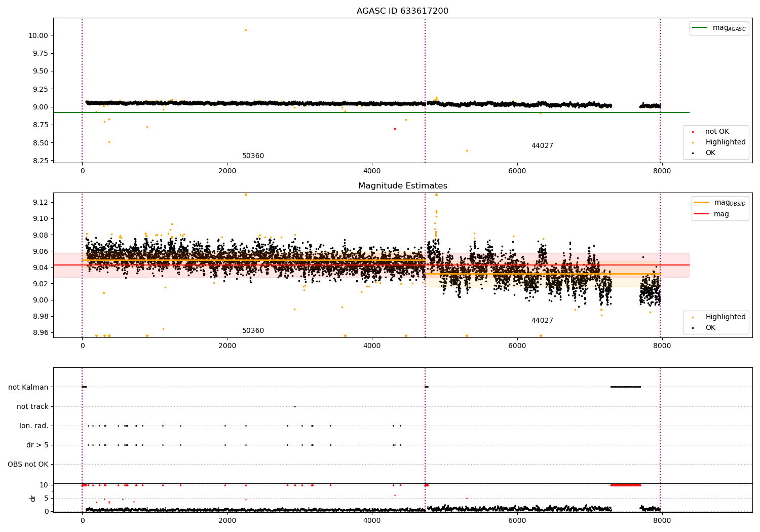Image resolution: width=760 pixels, height=532 pixels.
Task: Click the 44027 label in Magnitude Estimates plot
Action: click(542, 321)
